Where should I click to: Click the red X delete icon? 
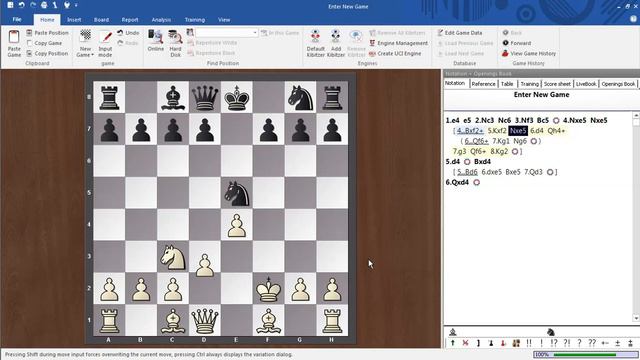tap(465, 343)
